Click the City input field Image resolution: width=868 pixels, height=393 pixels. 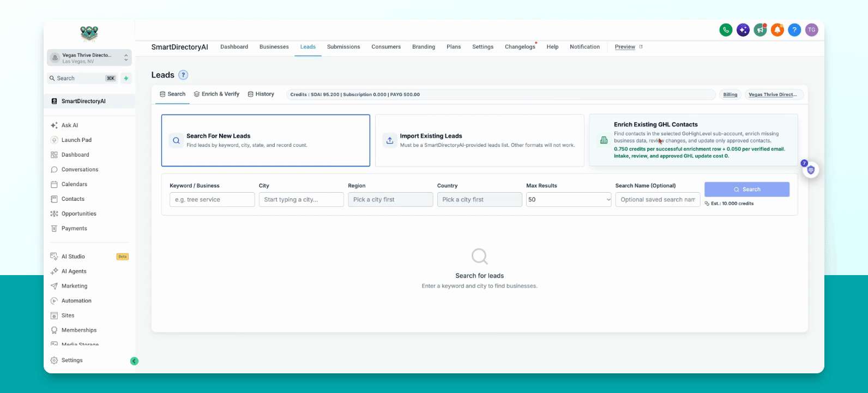[x=302, y=199]
